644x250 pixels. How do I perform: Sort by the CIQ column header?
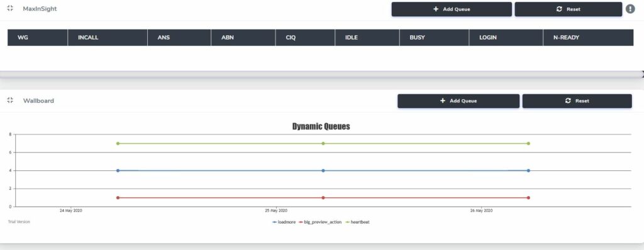tap(305, 37)
